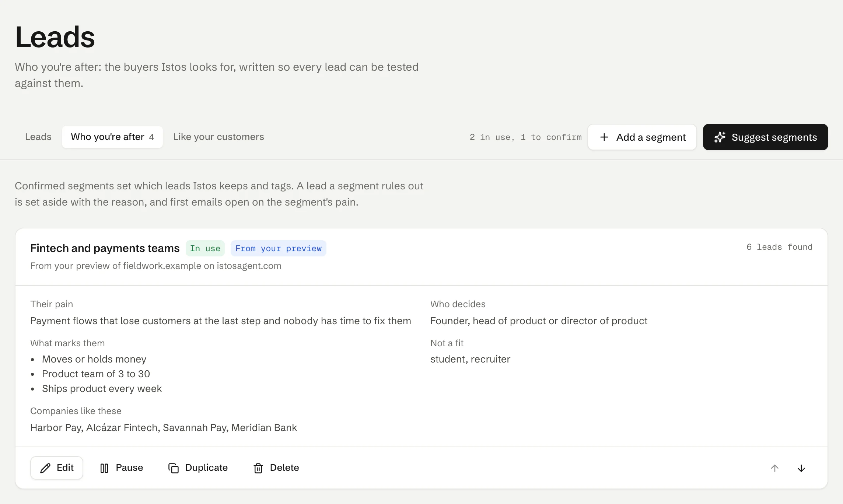Duplicate the Fintech and payments segment
The image size is (843, 504).
[x=198, y=468]
